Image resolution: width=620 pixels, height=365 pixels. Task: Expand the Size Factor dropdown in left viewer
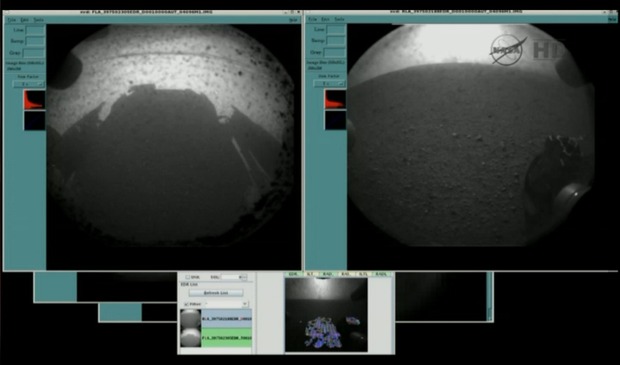click(x=29, y=84)
